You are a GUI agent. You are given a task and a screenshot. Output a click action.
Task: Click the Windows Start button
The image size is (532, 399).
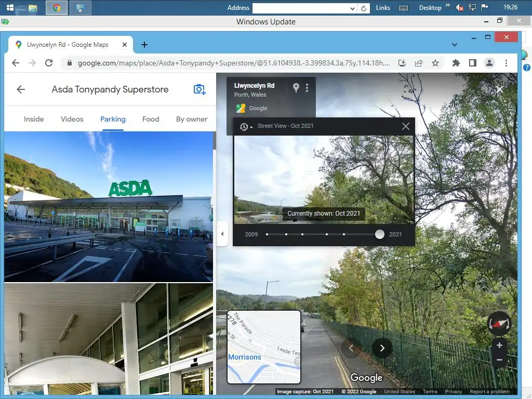pos(10,7)
